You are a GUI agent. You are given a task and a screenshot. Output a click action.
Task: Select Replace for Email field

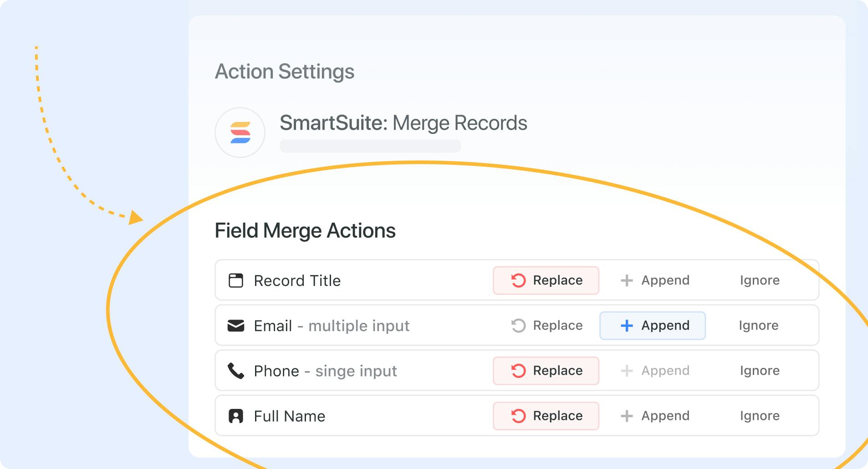546,326
